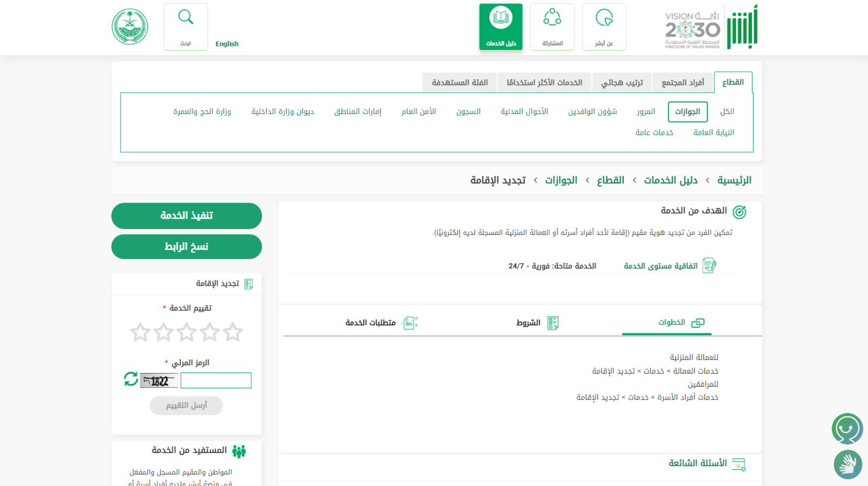Go to home (الرئيسية) breadcrumb
The width and height of the screenshot is (868, 486).
point(734,180)
